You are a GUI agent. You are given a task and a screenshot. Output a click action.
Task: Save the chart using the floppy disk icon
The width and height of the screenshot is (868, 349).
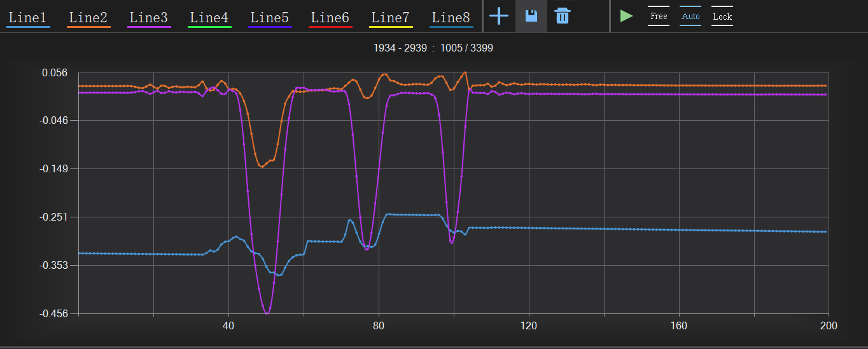pyautogui.click(x=531, y=16)
